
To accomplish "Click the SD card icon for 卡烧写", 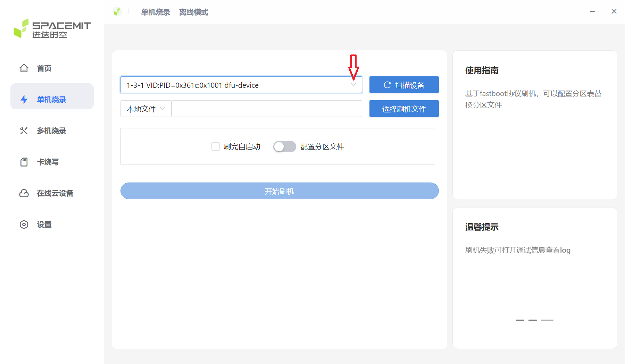I will pyautogui.click(x=24, y=162).
